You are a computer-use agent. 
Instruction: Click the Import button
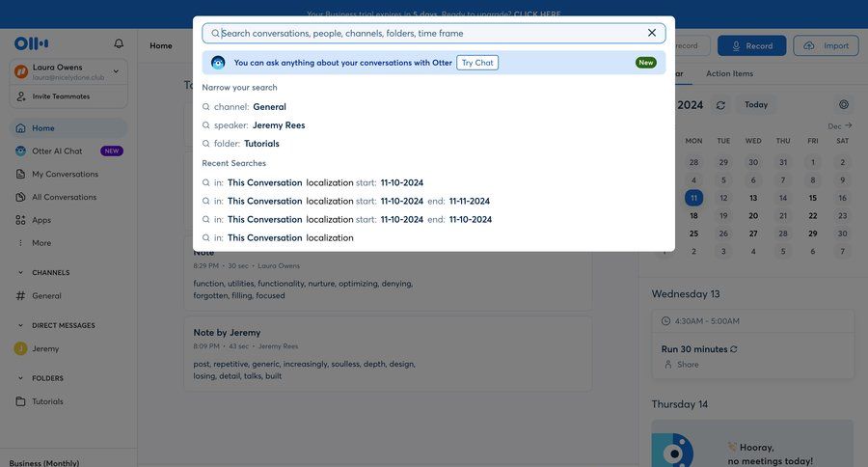826,45
